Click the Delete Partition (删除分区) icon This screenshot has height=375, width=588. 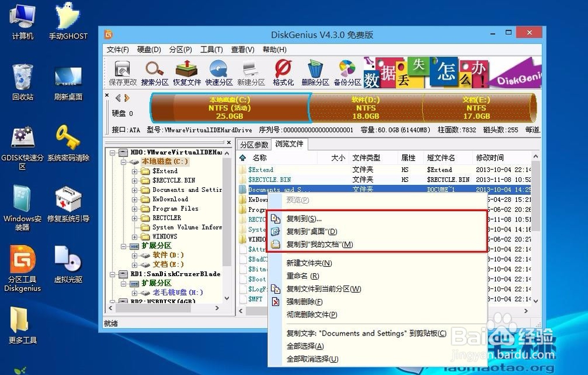[x=315, y=73]
